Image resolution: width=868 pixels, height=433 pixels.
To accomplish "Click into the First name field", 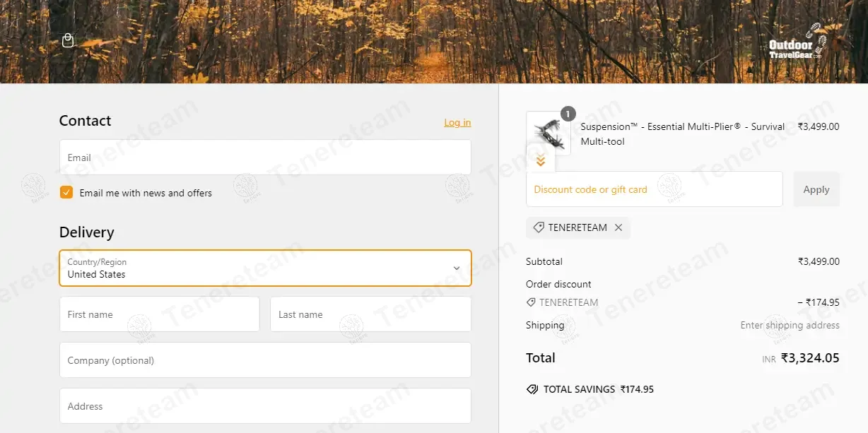I will 160,314.
